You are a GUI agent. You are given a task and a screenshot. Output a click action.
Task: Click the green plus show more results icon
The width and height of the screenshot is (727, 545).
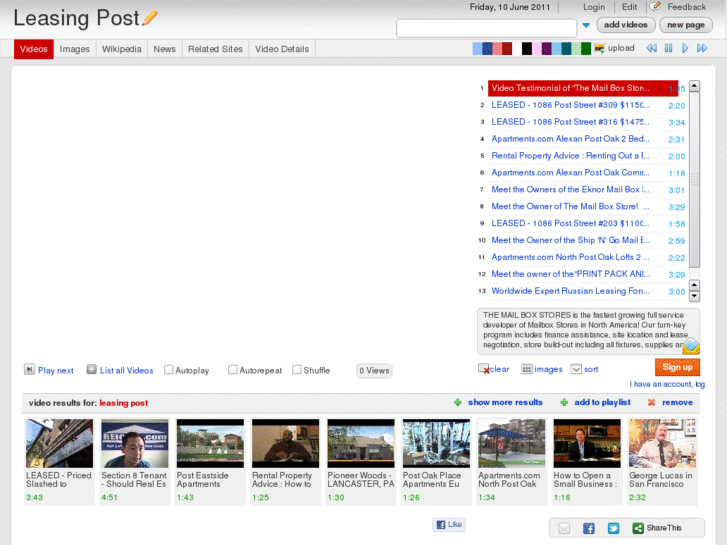pyautogui.click(x=458, y=402)
